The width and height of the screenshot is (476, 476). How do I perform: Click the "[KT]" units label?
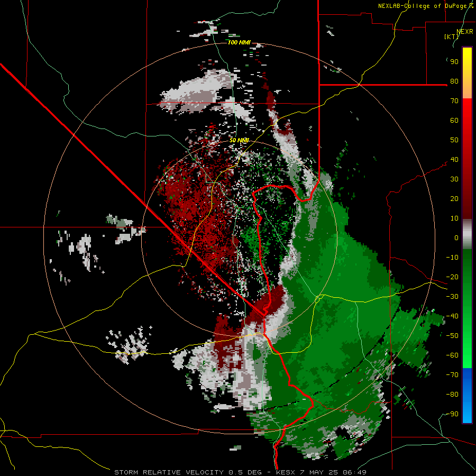pos(452,36)
